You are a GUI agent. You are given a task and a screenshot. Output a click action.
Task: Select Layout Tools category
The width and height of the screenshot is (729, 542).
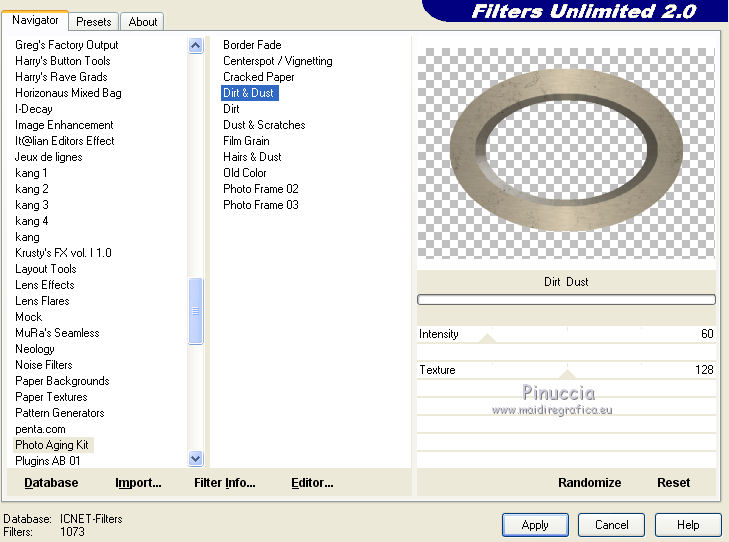pyautogui.click(x=46, y=269)
